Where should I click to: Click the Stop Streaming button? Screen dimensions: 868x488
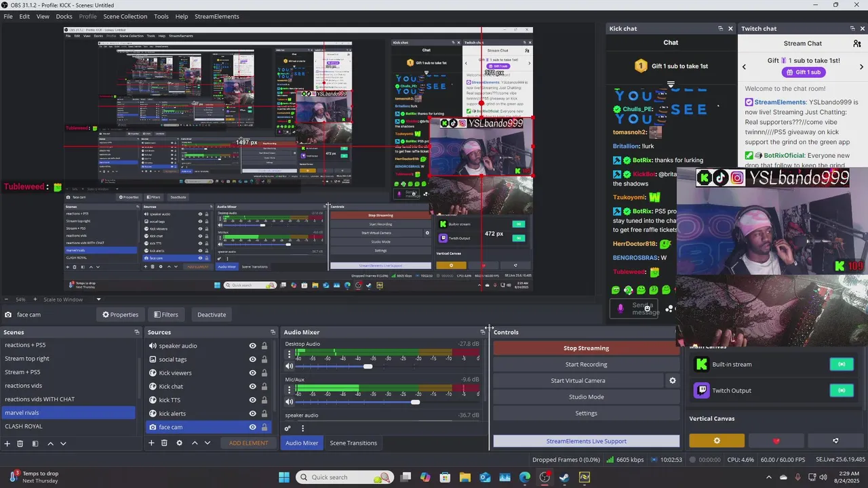point(586,348)
